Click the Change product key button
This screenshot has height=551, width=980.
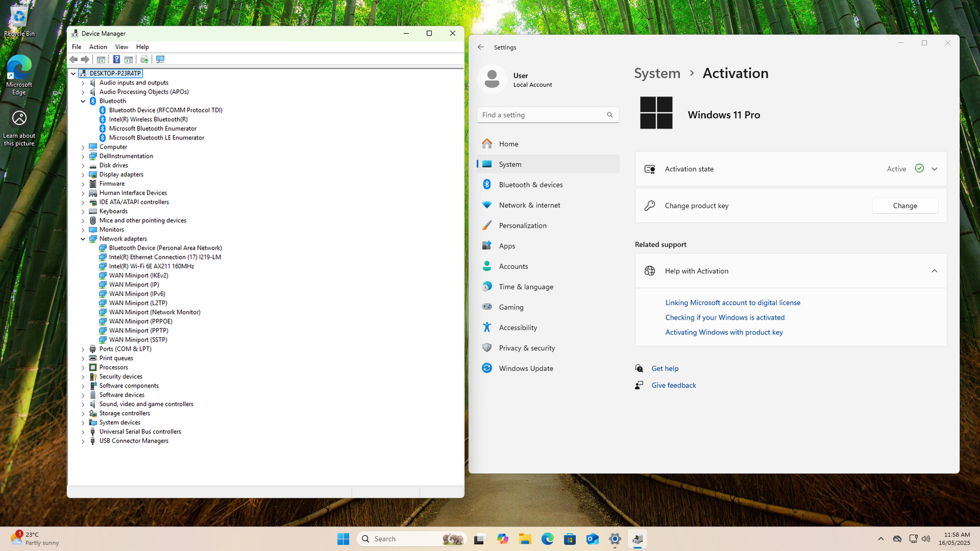905,206
